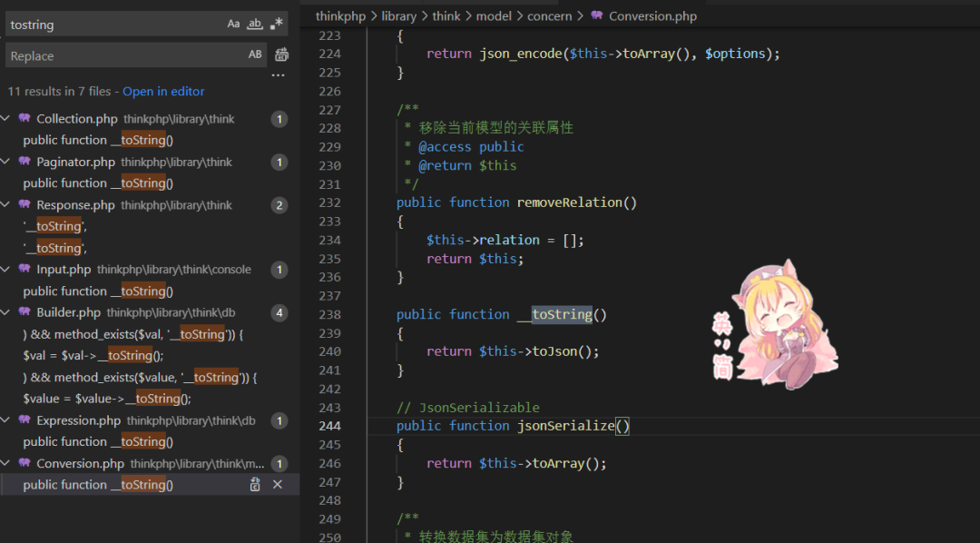
Task: Click model in the breadcrumb
Action: [494, 16]
